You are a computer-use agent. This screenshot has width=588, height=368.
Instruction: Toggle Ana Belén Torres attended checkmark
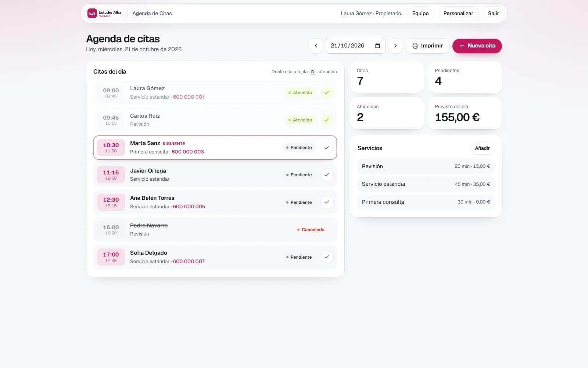327,202
